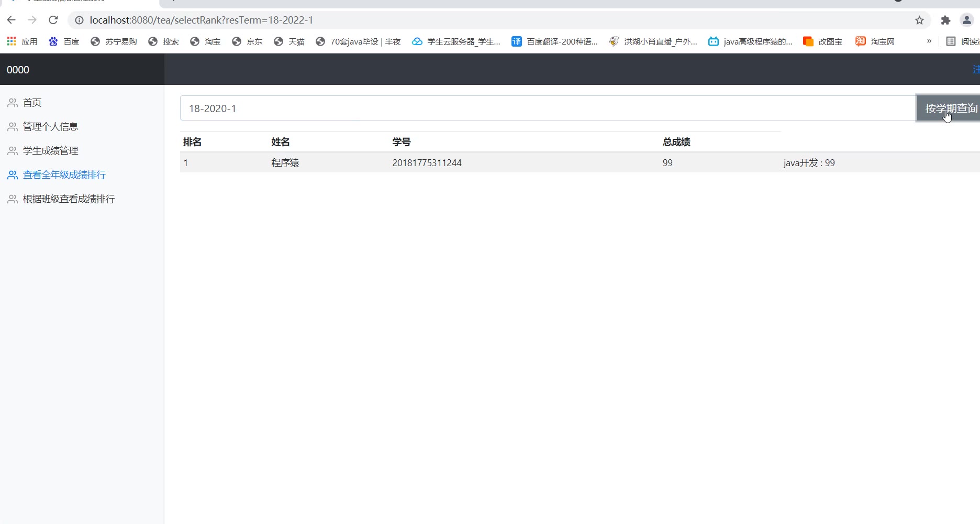The width and height of the screenshot is (980, 524).
Task: Click the total score 99 cell
Action: tap(667, 163)
